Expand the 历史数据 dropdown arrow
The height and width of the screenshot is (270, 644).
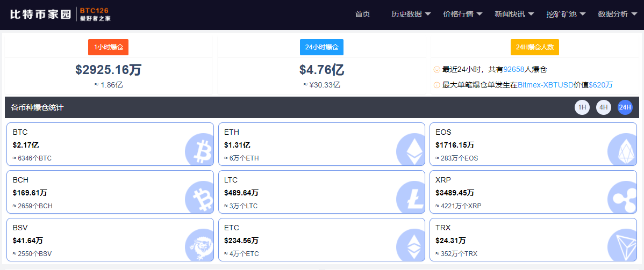(x=427, y=14)
